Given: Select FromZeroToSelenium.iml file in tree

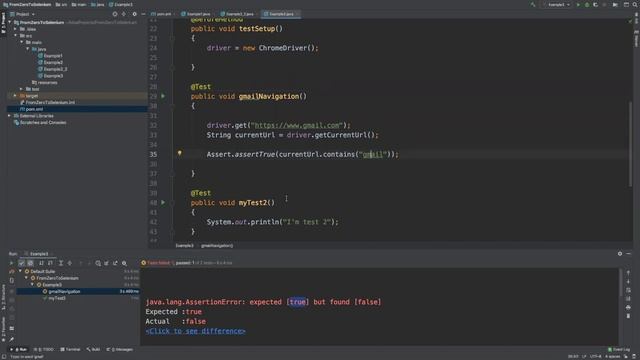Looking at the screenshot, I should [47, 102].
